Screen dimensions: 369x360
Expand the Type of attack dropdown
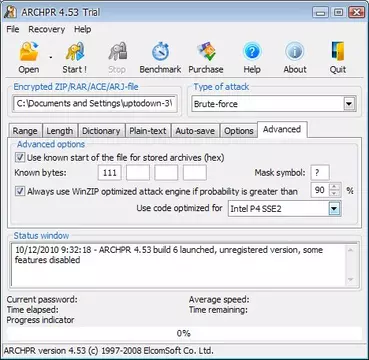(x=349, y=104)
